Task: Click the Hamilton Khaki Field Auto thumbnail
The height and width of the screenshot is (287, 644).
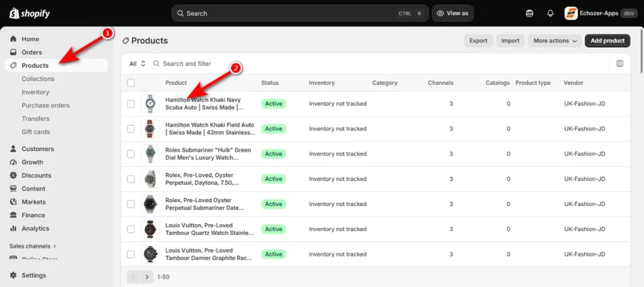Action: point(150,128)
